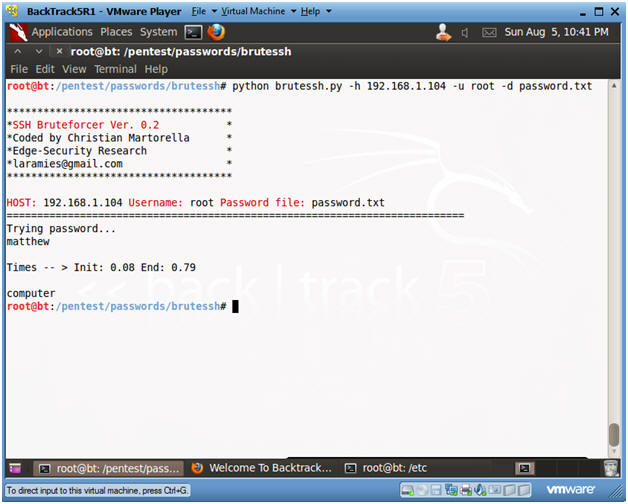Click the 'laramies@gmail.com' text in the terminal
This screenshot has width=628, height=504.
tap(67, 163)
